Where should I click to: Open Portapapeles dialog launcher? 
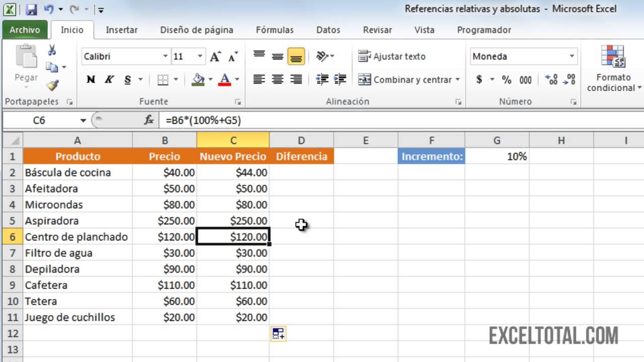[69, 102]
